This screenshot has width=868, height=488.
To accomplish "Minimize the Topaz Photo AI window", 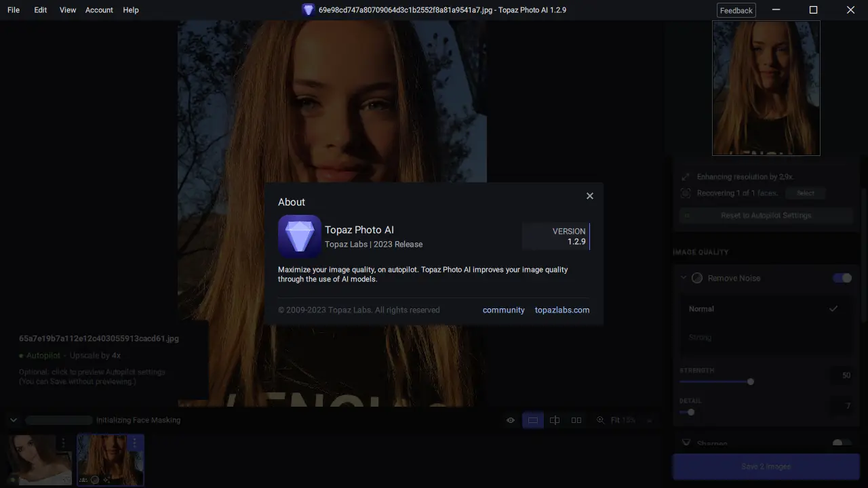I will (x=776, y=10).
